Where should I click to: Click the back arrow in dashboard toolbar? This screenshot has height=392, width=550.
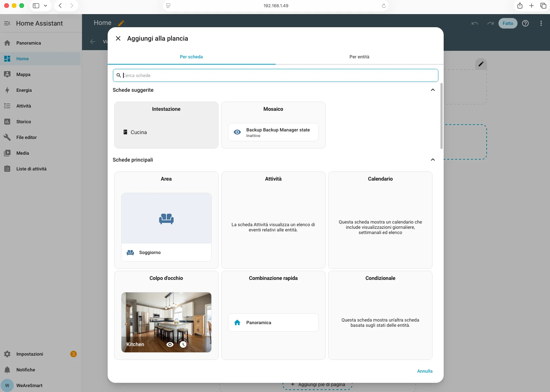pyautogui.click(x=93, y=42)
